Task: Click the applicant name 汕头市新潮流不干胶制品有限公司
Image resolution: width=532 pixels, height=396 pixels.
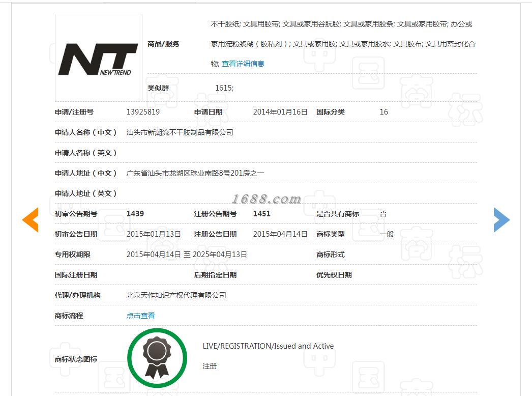Action: (x=180, y=132)
